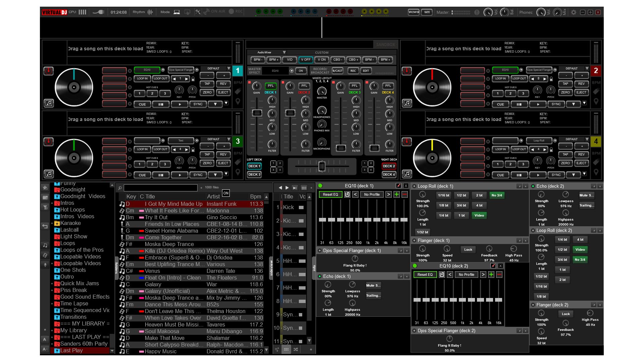Click the lock icon beside deck 1 loop size

[193, 79]
